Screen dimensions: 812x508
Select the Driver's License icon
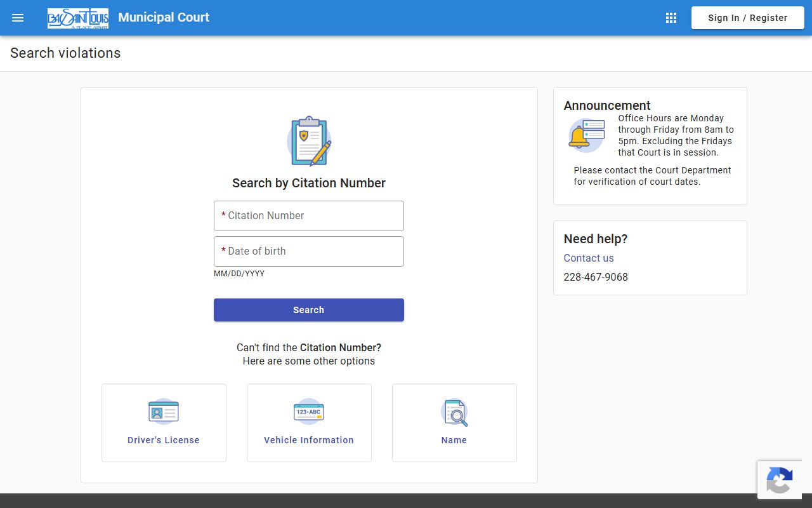tap(164, 412)
